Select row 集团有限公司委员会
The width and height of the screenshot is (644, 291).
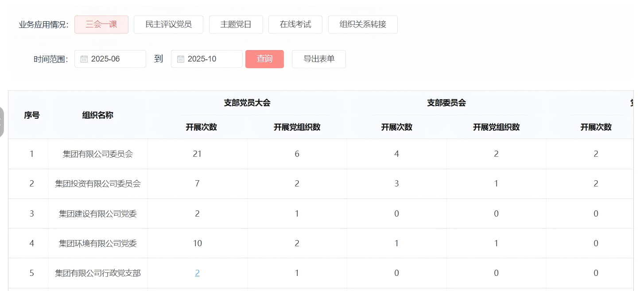(98, 154)
